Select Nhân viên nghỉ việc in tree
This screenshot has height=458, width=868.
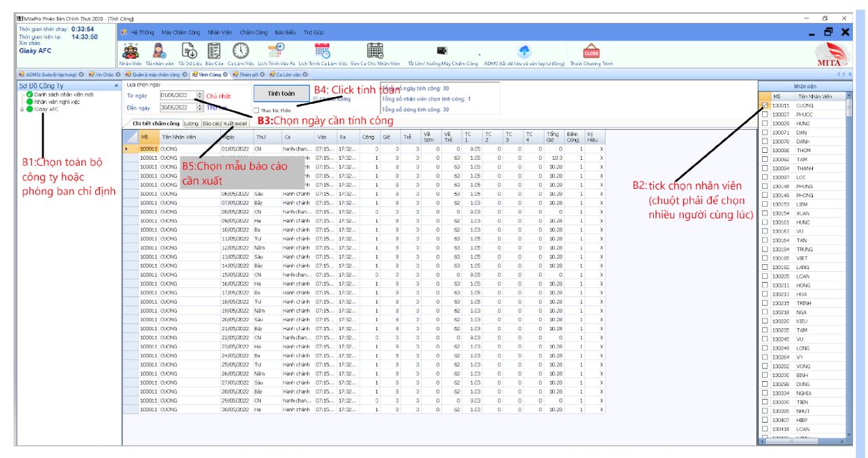56,101
